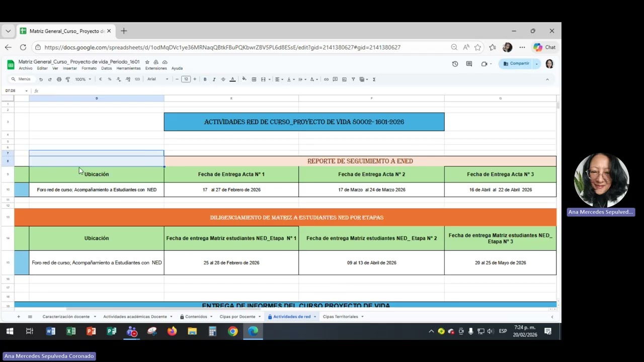Screen dimensions: 644x362
Task: Open the Datos menu
Action: [107, 68]
